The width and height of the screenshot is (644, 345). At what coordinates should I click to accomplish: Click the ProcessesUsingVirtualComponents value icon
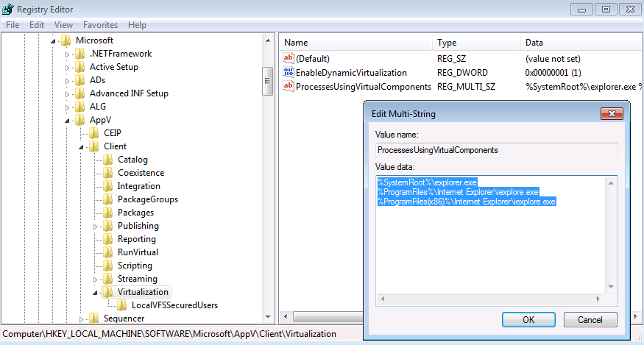(x=289, y=86)
